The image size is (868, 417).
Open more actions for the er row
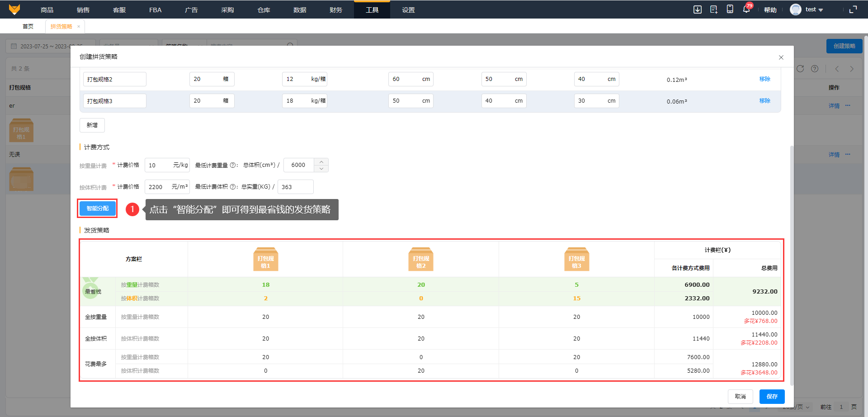tap(848, 105)
